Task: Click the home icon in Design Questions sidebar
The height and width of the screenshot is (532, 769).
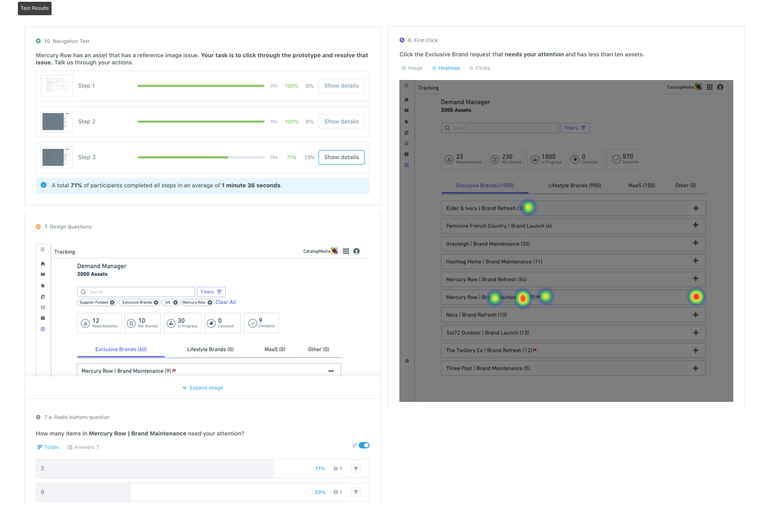Action: (x=43, y=264)
